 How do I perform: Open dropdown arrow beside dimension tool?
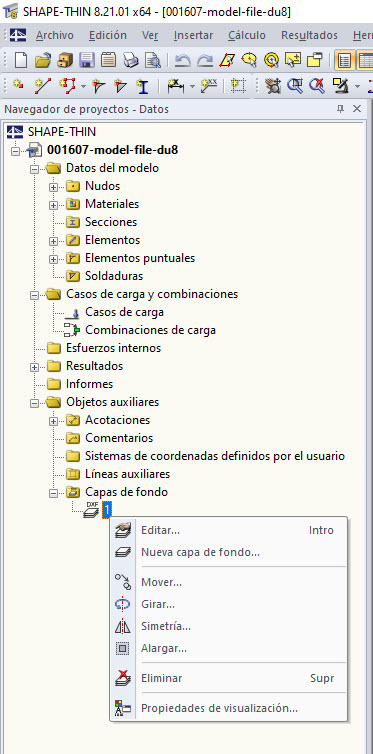(x=192, y=87)
